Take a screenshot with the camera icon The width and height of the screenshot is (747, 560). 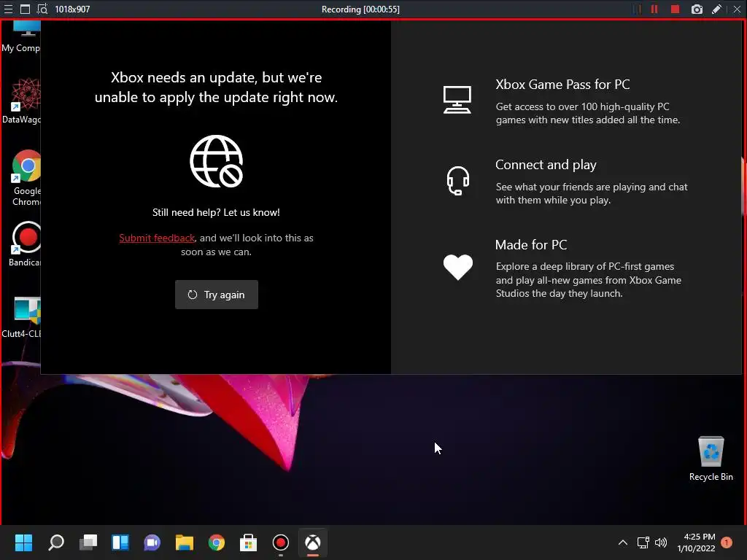coord(697,9)
